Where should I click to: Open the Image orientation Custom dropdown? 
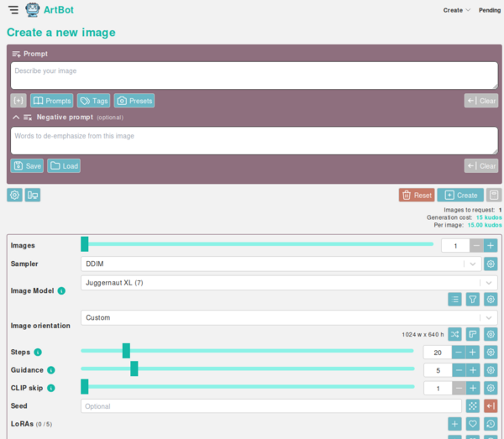pyautogui.click(x=281, y=318)
